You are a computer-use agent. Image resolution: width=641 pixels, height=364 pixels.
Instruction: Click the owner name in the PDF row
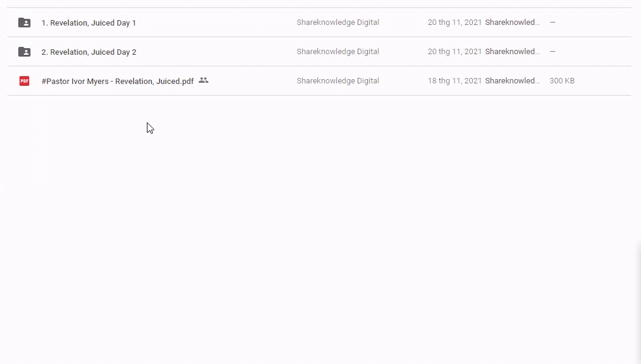point(338,81)
